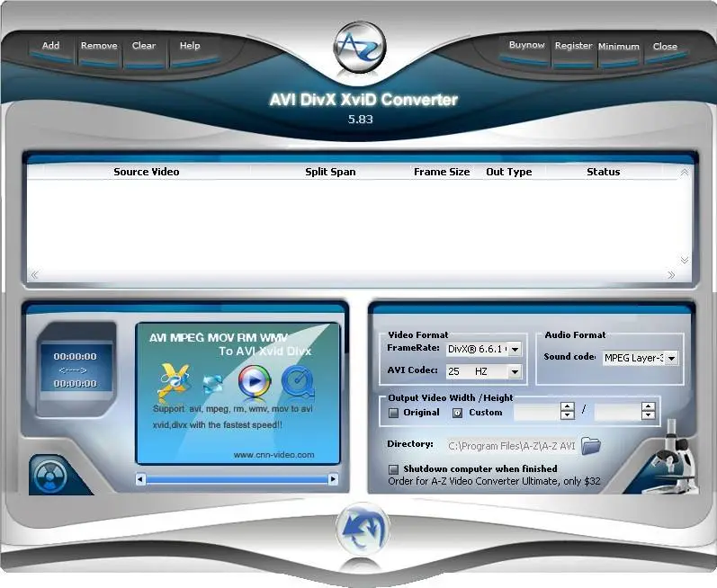The image size is (717, 588).
Task: Click the Windows Media Player icon in banner
Action: (255, 380)
